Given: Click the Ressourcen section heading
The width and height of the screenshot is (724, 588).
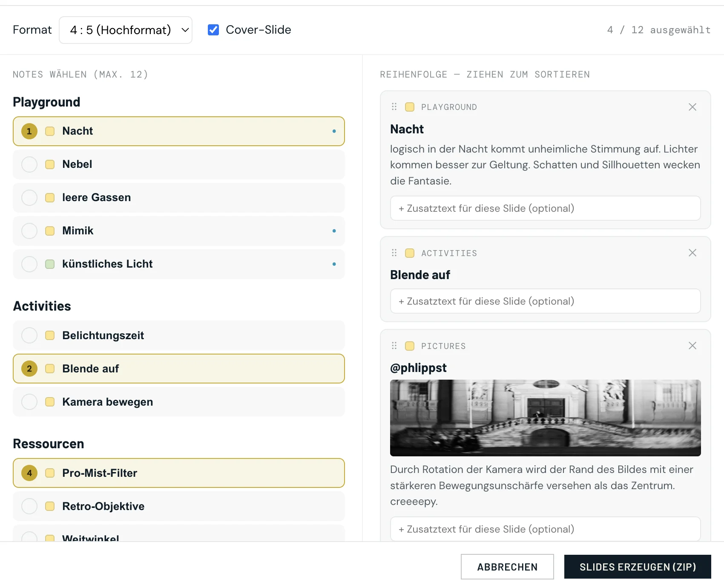Looking at the screenshot, I should 49,444.
